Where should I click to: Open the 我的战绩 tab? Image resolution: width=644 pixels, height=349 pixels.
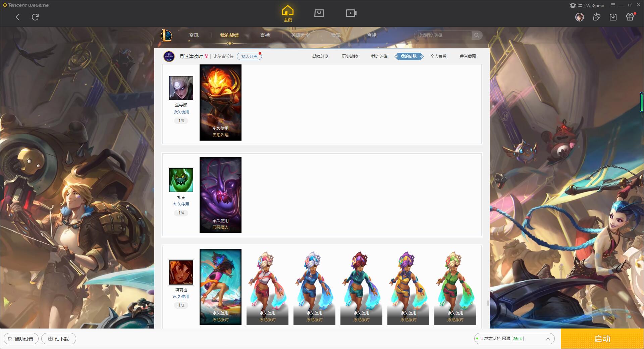pyautogui.click(x=229, y=35)
